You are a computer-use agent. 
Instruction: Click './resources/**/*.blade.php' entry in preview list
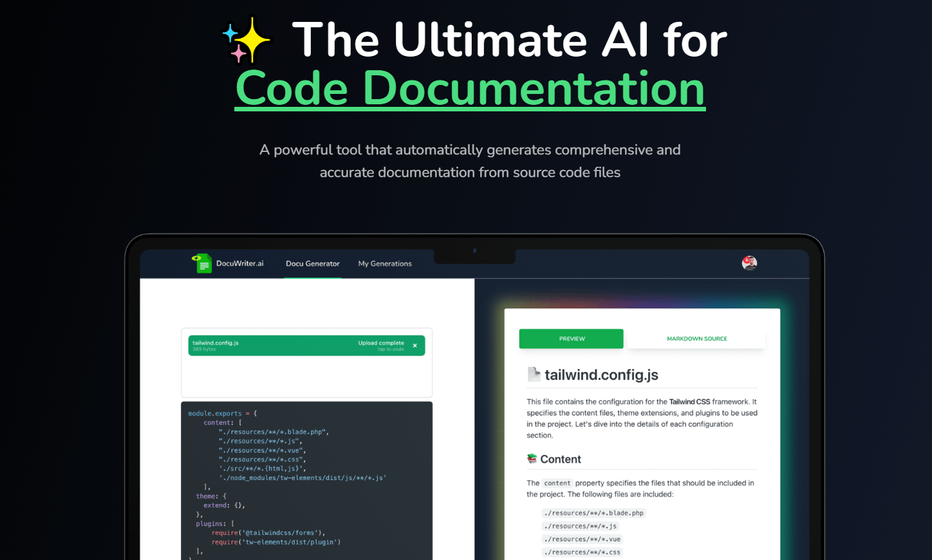pos(593,513)
